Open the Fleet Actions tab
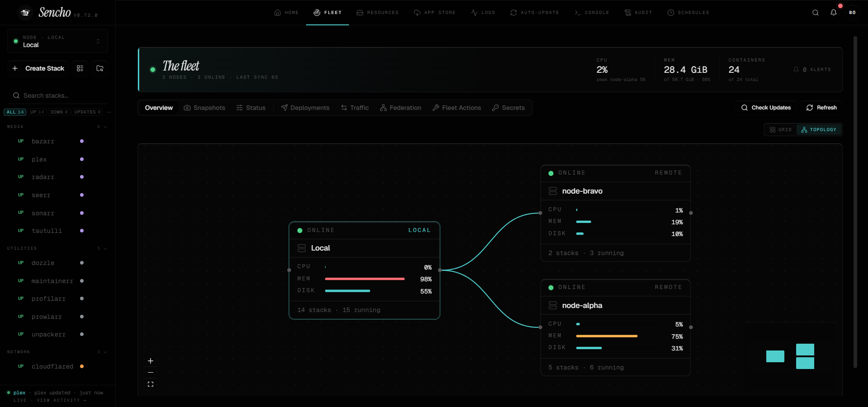This screenshot has height=407, width=868. point(457,108)
